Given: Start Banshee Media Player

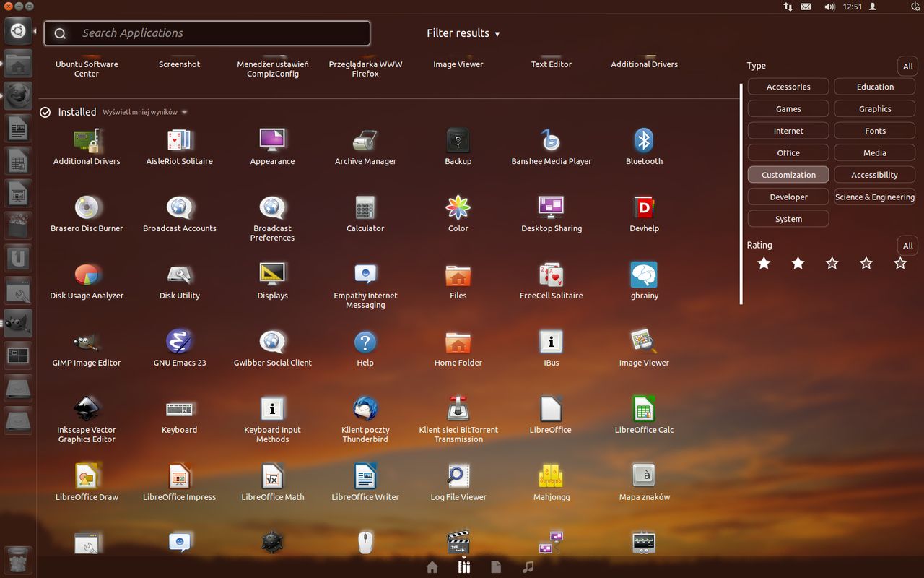Looking at the screenshot, I should pos(552,147).
